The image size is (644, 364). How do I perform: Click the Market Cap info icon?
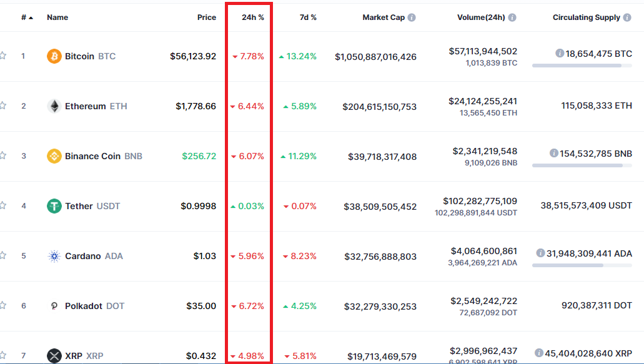tap(412, 17)
